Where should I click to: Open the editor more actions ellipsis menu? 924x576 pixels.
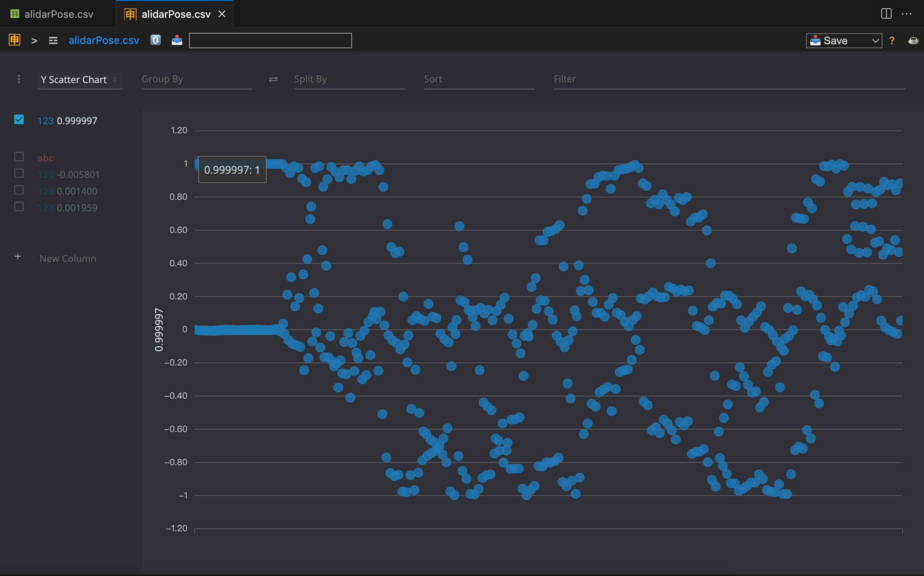(907, 14)
